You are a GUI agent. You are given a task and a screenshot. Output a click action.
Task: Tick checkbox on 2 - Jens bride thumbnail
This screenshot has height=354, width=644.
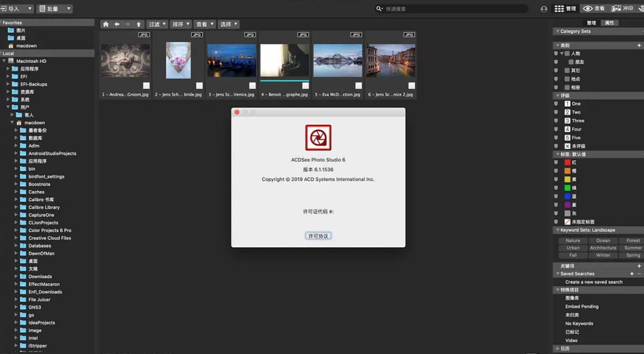[x=199, y=86]
